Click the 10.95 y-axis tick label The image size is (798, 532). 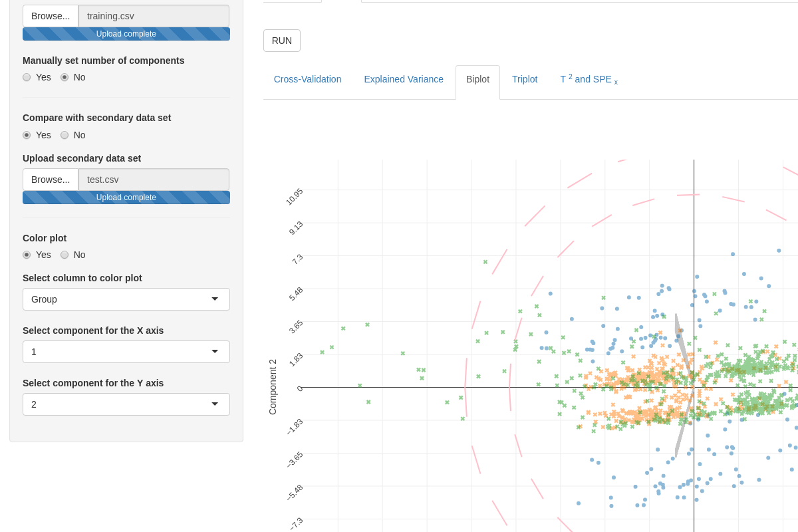click(295, 197)
